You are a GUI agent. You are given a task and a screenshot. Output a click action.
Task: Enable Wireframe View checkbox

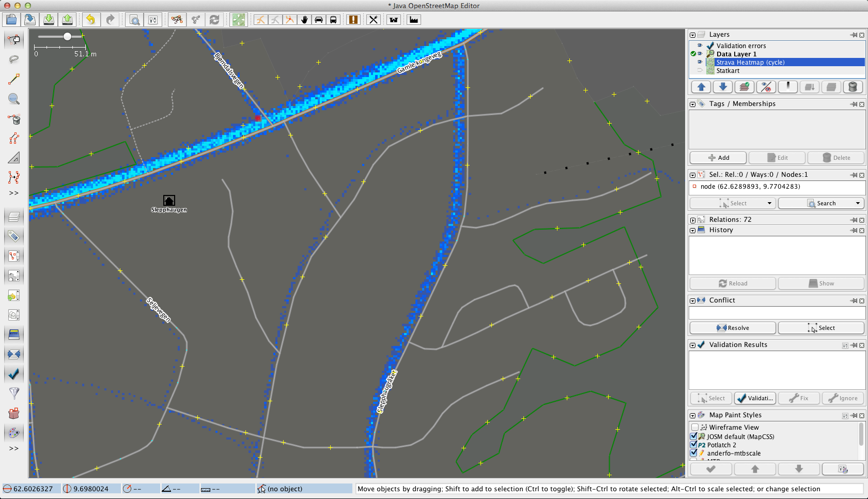[x=695, y=427]
